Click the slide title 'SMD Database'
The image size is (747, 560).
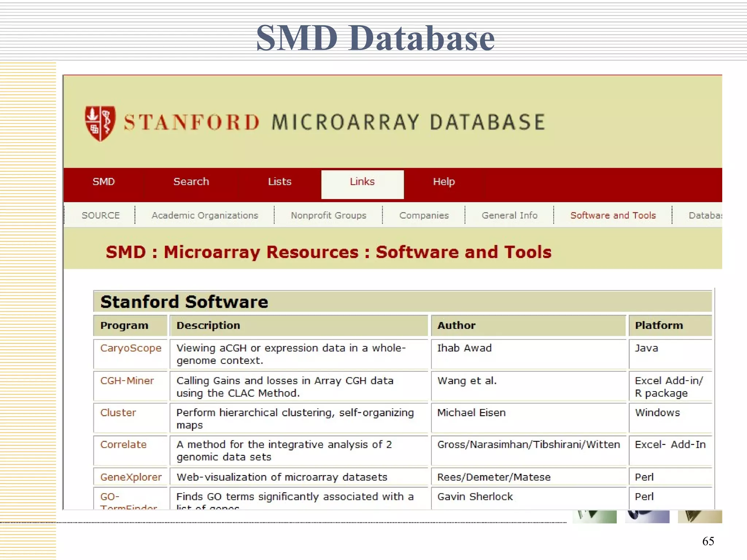[x=375, y=38]
